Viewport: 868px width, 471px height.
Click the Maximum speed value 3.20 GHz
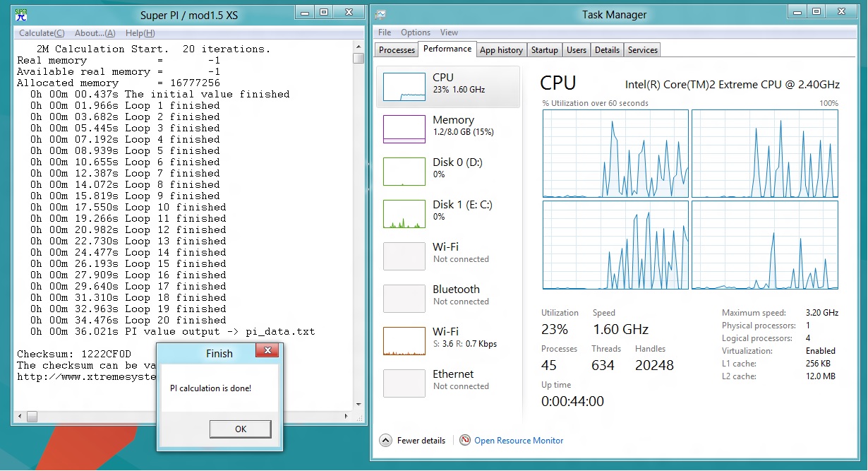click(x=822, y=313)
